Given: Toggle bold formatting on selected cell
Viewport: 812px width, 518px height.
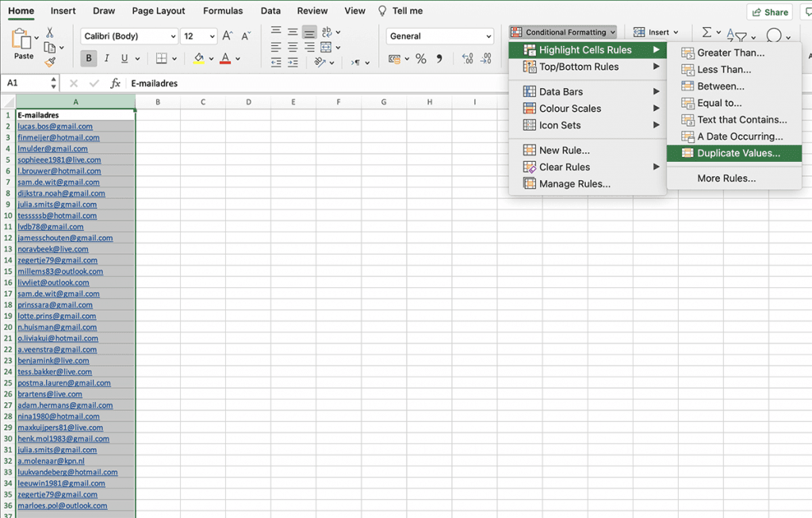Looking at the screenshot, I should (x=88, y=58).
